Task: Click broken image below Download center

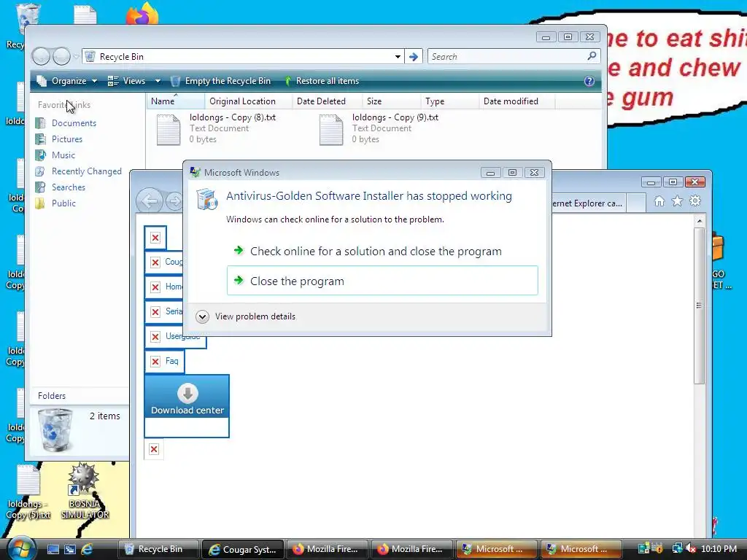Action: [x=154, y=449]
